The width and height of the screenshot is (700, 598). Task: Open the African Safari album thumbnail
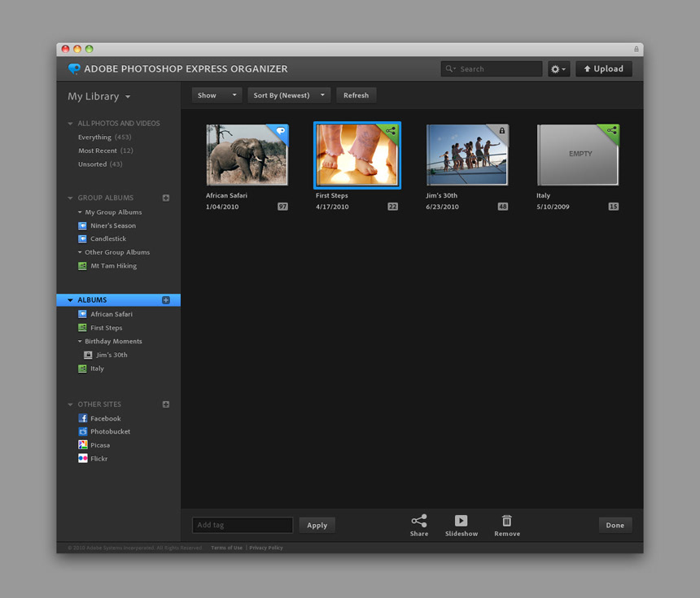pyautogui.click(x=247, y=155)
